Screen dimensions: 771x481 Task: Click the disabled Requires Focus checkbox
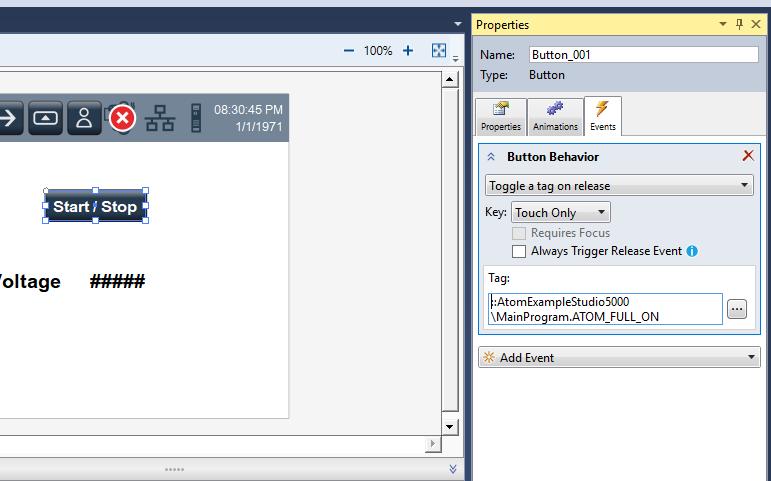[x=519, y=233]
